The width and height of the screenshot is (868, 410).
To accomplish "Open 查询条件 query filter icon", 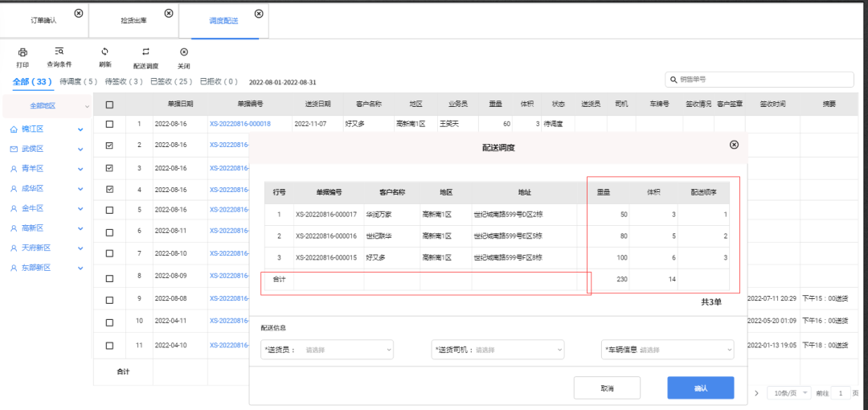I will click(x=59, y=51).
